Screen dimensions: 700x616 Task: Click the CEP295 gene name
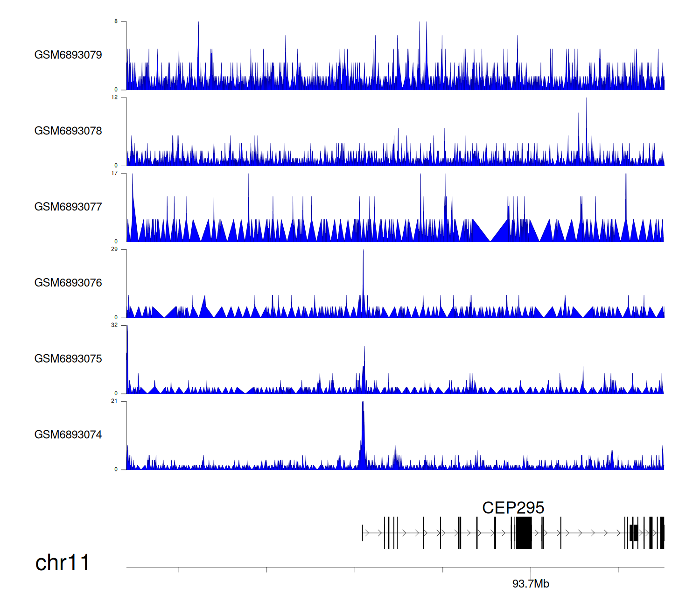point(513,508)
